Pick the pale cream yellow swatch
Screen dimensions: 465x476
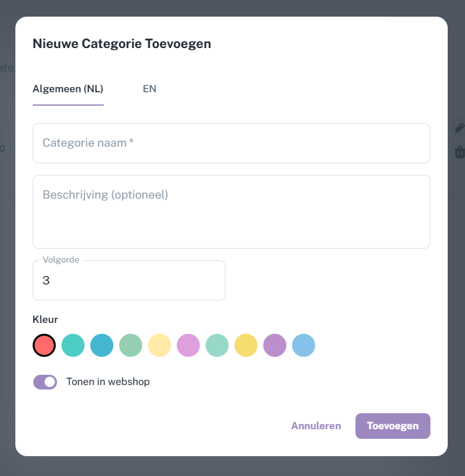[159, 345]
